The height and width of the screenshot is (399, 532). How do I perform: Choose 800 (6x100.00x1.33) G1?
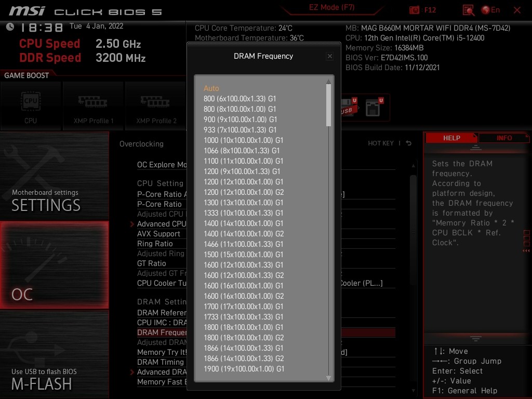pyautogui.click(x=240, y=99)
